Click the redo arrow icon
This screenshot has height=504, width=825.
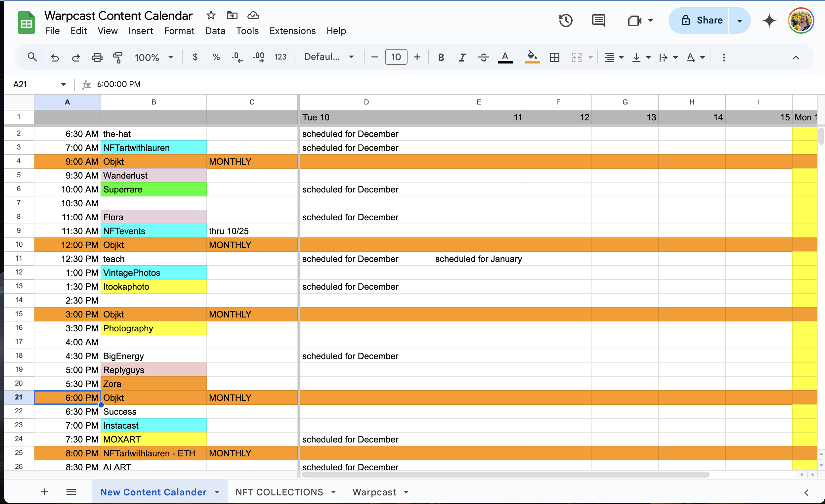76,58
